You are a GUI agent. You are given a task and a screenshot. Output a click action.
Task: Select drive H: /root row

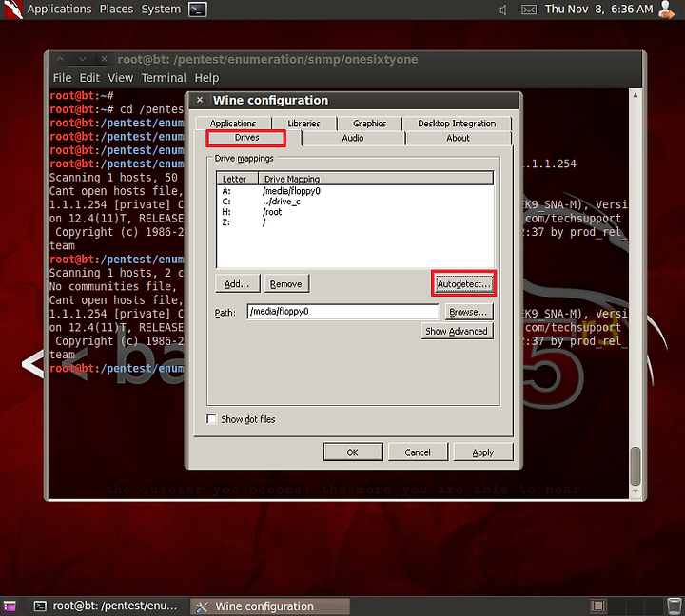[355, 212]
